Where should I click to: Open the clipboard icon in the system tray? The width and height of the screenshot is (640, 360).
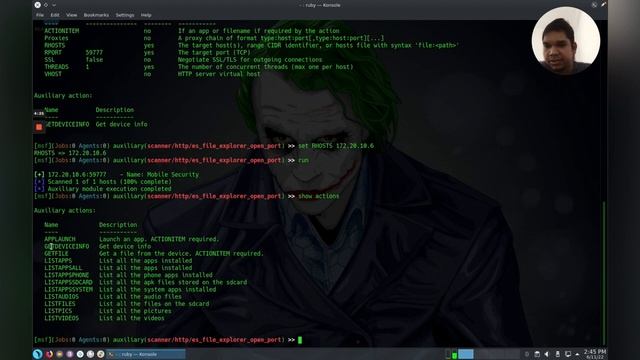(x=537, y=354)
